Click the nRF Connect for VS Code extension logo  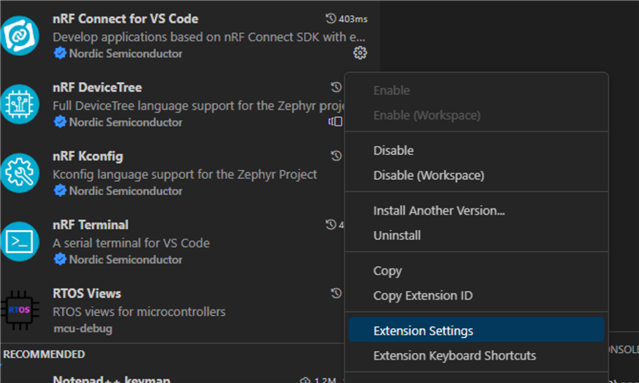click(20, 35)
